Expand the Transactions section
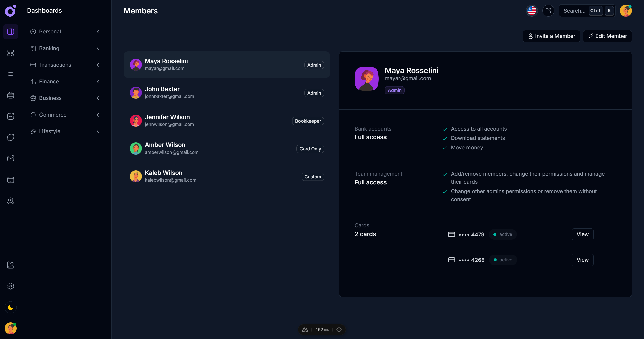The height and width of the screenshot is (339, 644). tap(98, 65)
